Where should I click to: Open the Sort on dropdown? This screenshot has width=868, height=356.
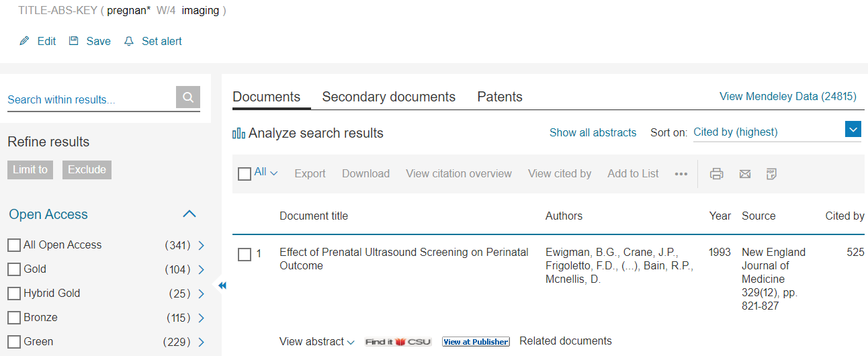pyautogui.click(x=777, y=132)
